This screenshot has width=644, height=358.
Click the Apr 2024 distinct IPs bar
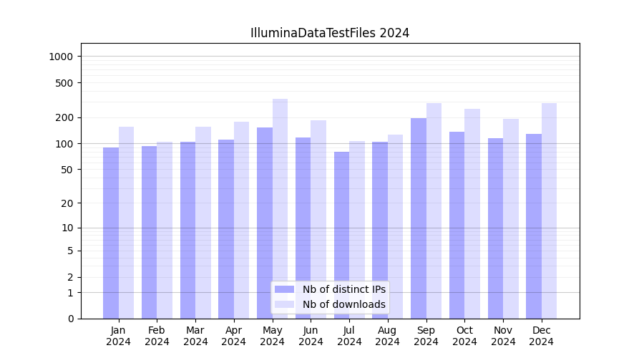pos(226,229)
